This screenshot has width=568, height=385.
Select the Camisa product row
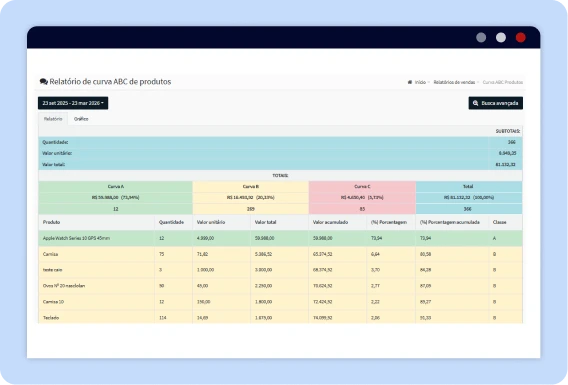[280, 254]
